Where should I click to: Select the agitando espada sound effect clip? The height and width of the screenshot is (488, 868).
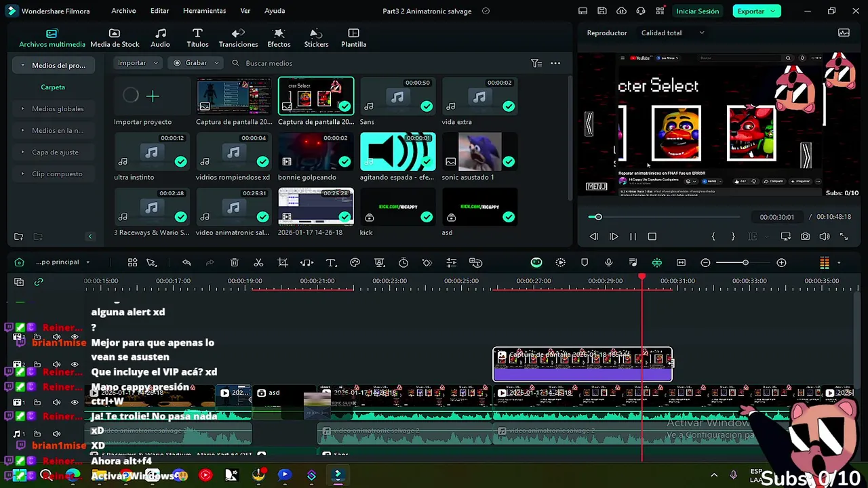(x=397, y=151)
